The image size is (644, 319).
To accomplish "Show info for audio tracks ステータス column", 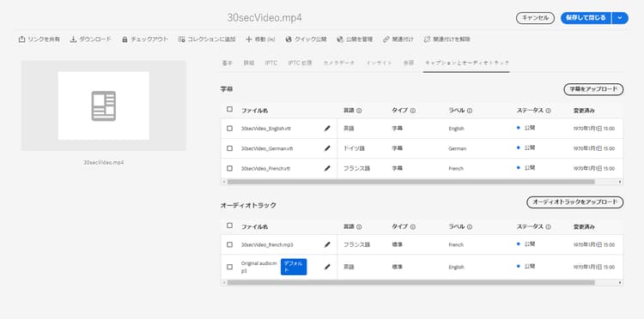I will [x=549, y=226].
